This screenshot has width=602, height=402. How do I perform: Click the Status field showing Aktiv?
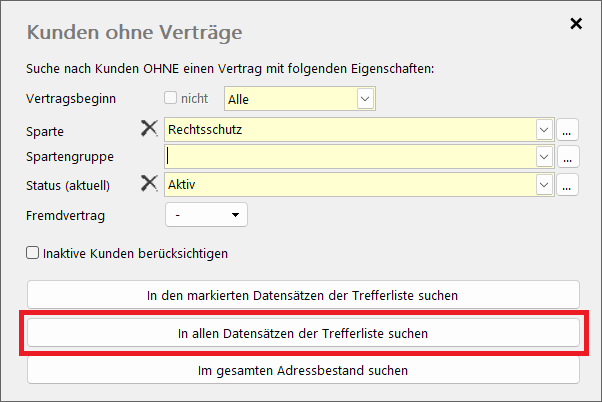click(x=350, y=184)
